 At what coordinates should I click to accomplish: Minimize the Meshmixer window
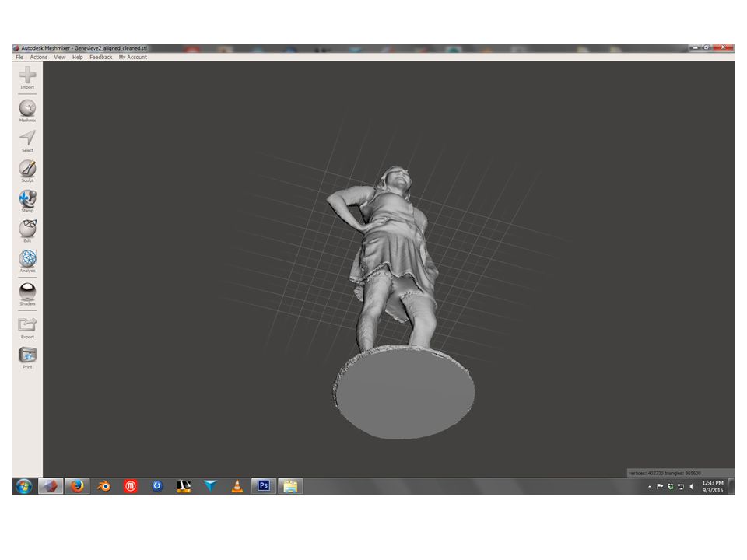[x=696, y=47]
